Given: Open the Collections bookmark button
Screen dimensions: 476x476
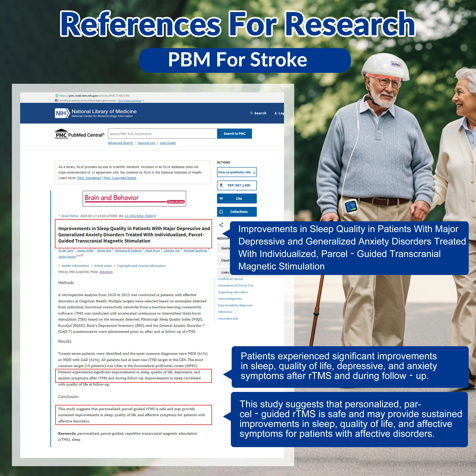Looking at the screenshot, I should point(237,212).
